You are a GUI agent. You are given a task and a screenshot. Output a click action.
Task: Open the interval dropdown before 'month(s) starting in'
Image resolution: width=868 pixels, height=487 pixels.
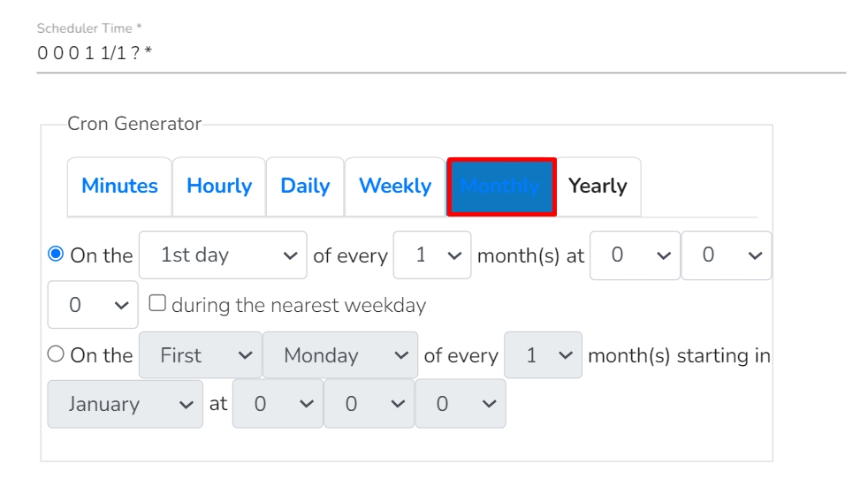(x=543, y=355)
